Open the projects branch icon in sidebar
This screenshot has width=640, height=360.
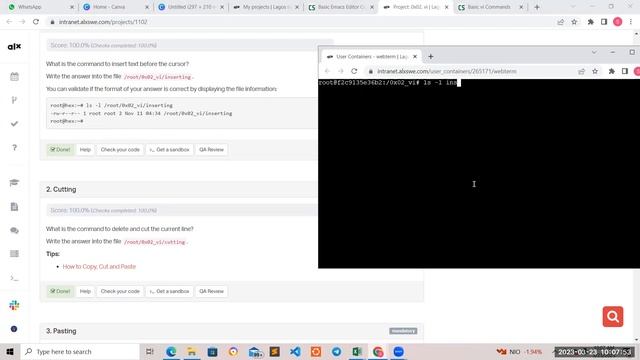14,100
